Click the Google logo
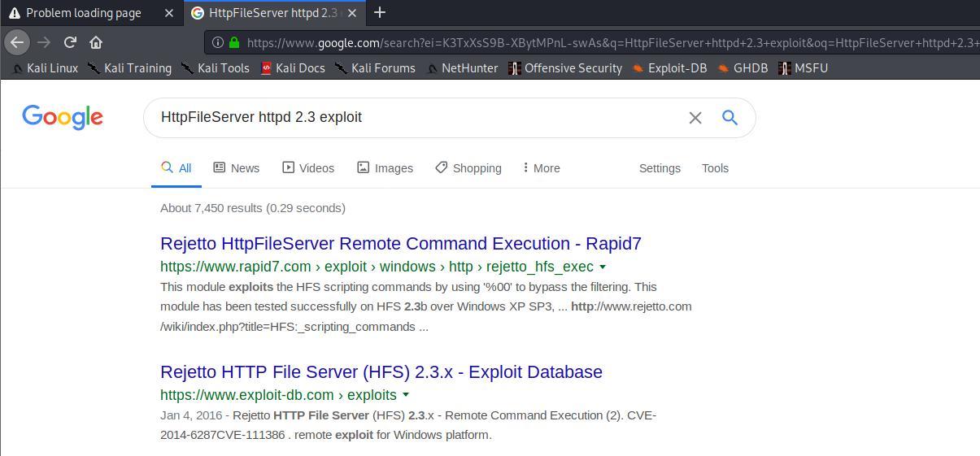980x456 pixels. [63, 118]
